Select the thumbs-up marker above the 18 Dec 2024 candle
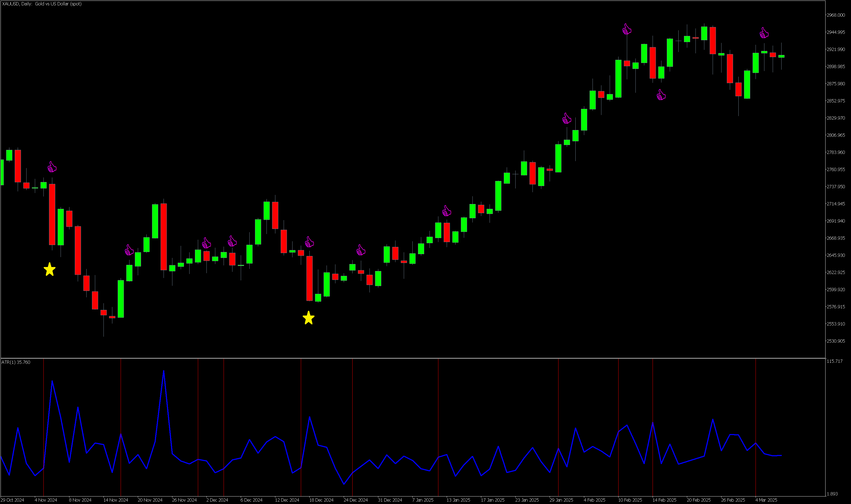 [x=309, y=242]
